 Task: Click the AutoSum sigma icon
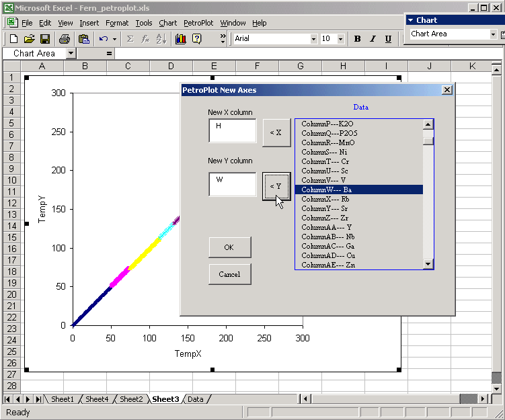(130, 39)
